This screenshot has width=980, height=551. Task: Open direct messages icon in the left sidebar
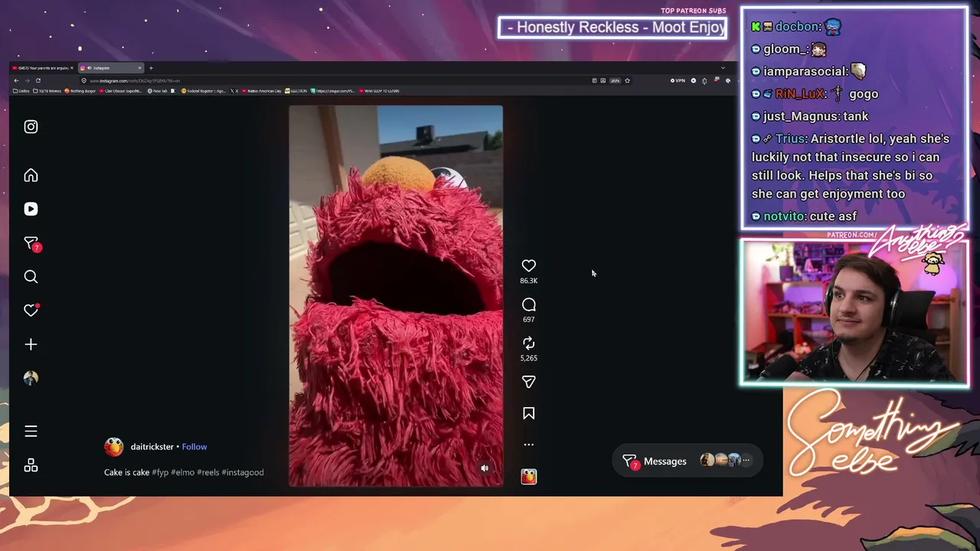31,243
